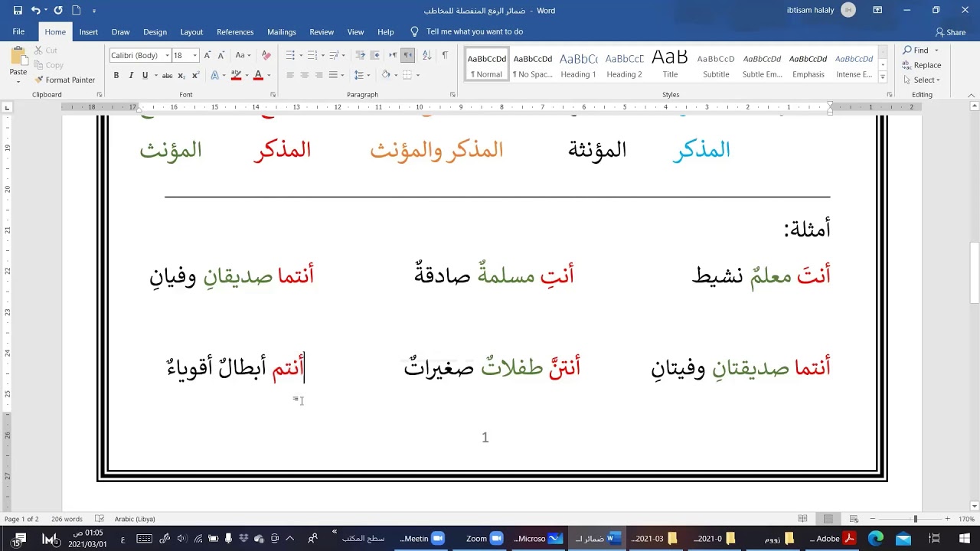Click Arabic (Libya) language indicator

pyautogui.click(x=135, y=519)
